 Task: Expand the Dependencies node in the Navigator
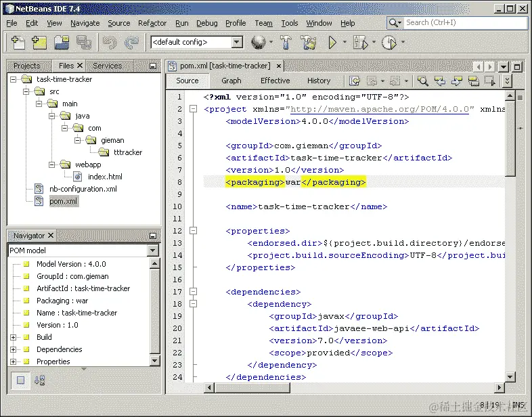tap(13, 349)
